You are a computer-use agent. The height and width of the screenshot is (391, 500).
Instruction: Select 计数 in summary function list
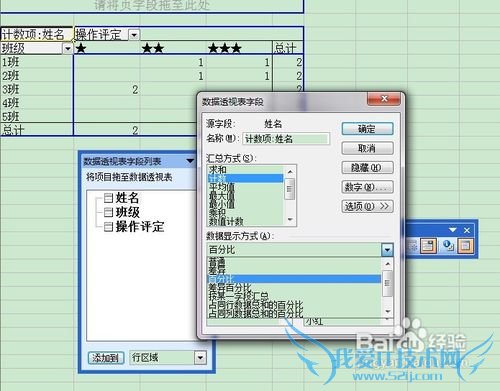[245, 178]
